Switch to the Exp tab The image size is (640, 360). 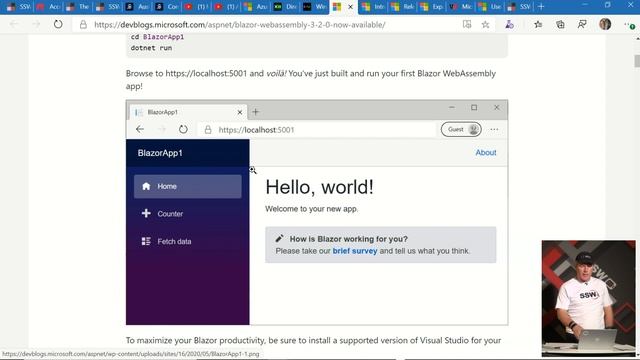432,7
